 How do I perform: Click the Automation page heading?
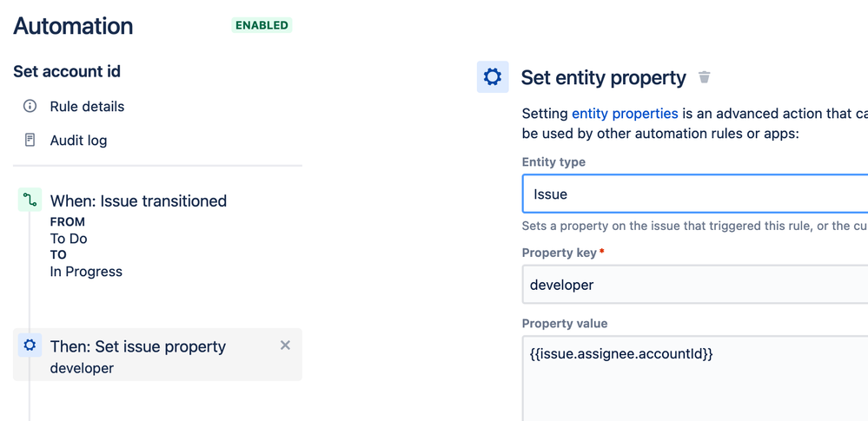click(73, 25)
